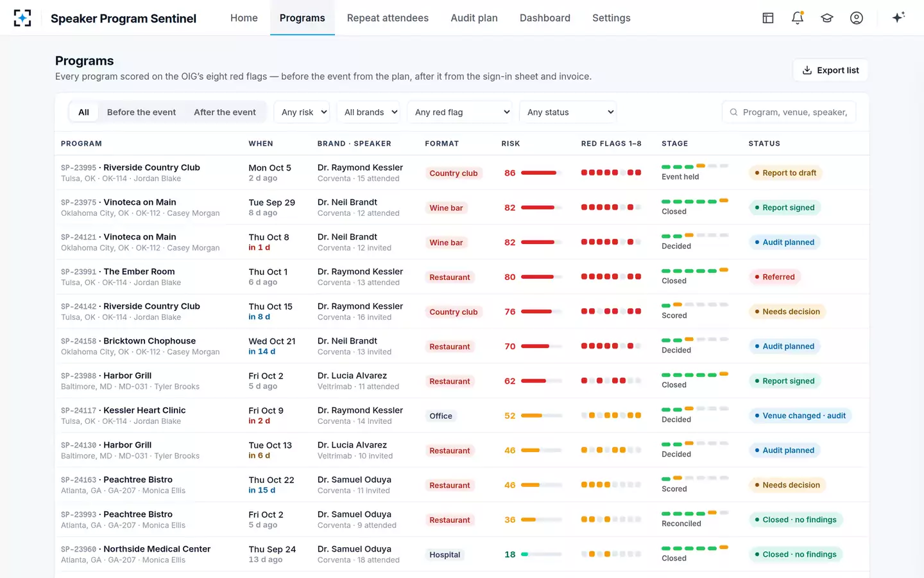Open the layout panel icon in header
The width and height of the screenshot is (924, 578).
(768, 18)
